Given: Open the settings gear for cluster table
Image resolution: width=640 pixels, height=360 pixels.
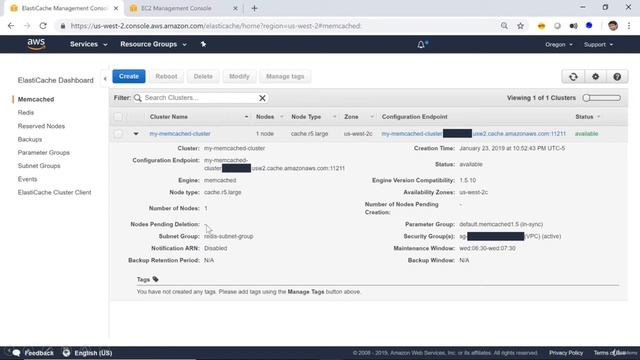Looking at the screenshot, I should click(x=596, y=77).
